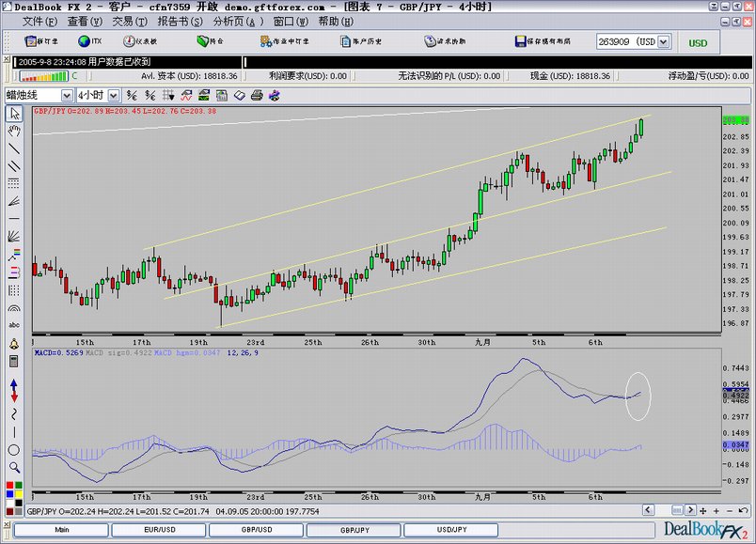This screenshot has width=756, height=544.
Task: Select the ellipse drawing tool
Action: click(x=14, y=450)
